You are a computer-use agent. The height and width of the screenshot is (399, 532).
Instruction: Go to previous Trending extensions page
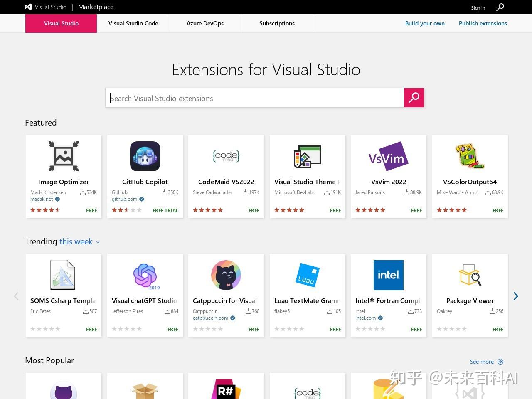tap(16, 296)
